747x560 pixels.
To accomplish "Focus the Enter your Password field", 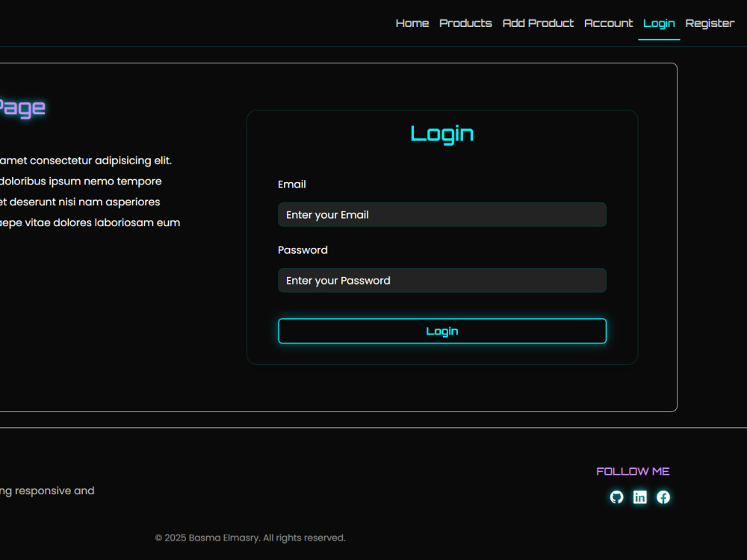I will click(x=442, y=281).
